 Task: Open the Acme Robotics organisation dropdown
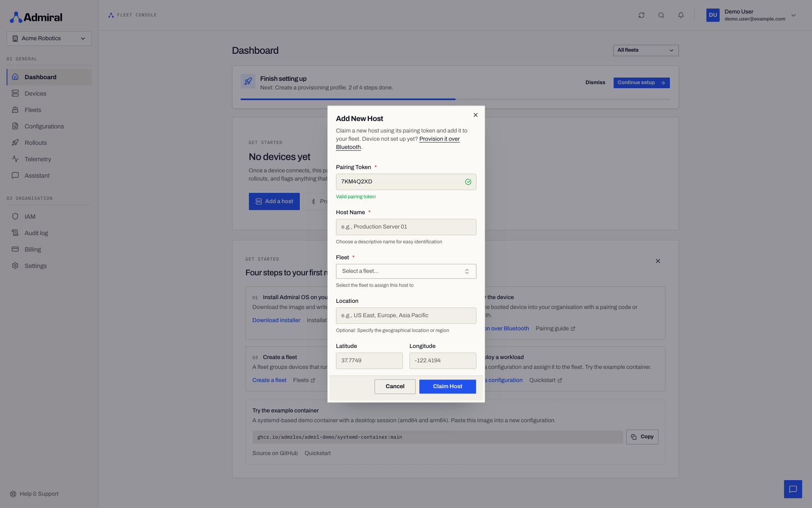click(49, 39)
